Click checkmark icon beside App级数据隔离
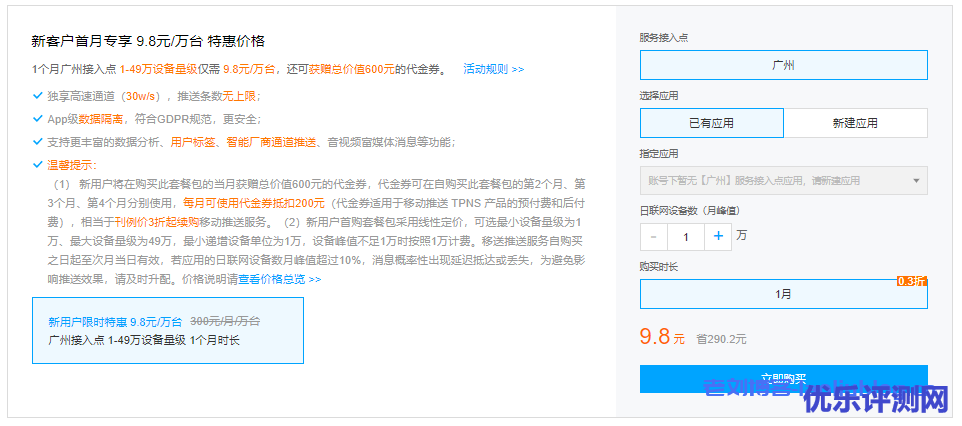The width and height of the screenshot is (962, 426). pos(37,119)
